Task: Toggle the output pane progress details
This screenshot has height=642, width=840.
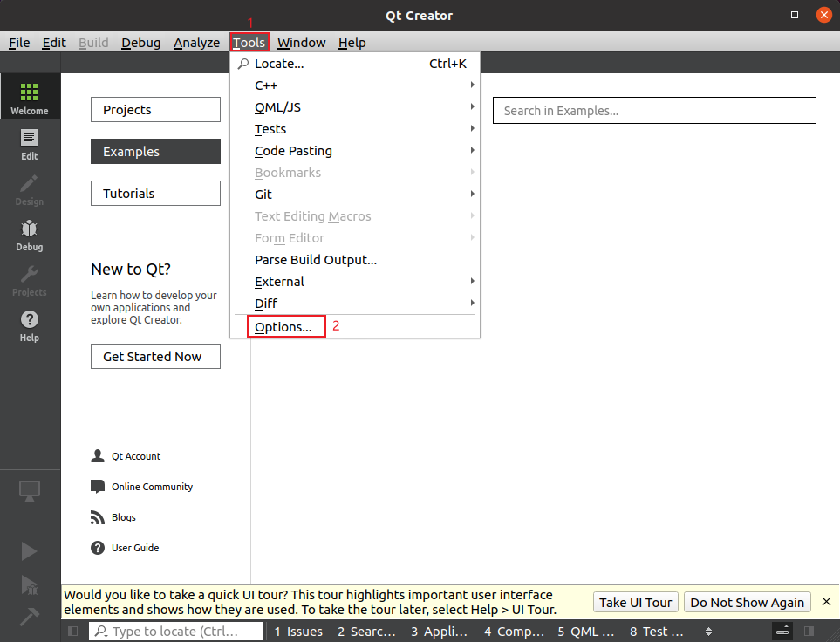Action: coord(782,632)
